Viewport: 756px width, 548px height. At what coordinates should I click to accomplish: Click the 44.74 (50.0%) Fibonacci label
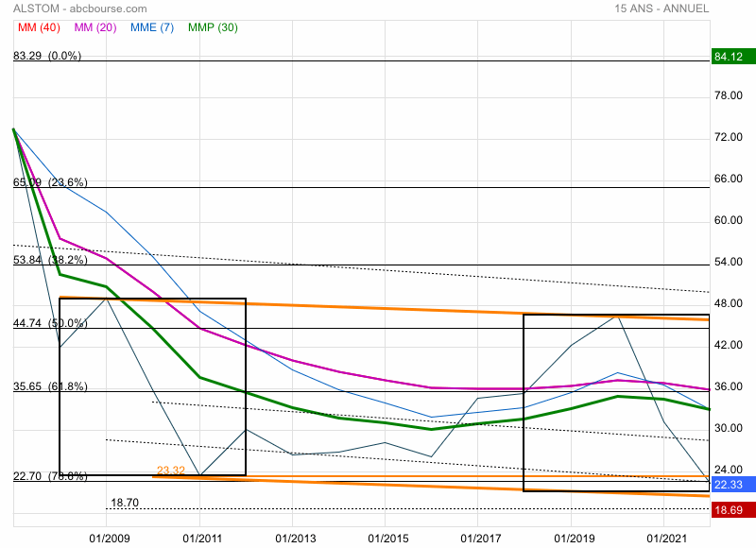[50, 323]
